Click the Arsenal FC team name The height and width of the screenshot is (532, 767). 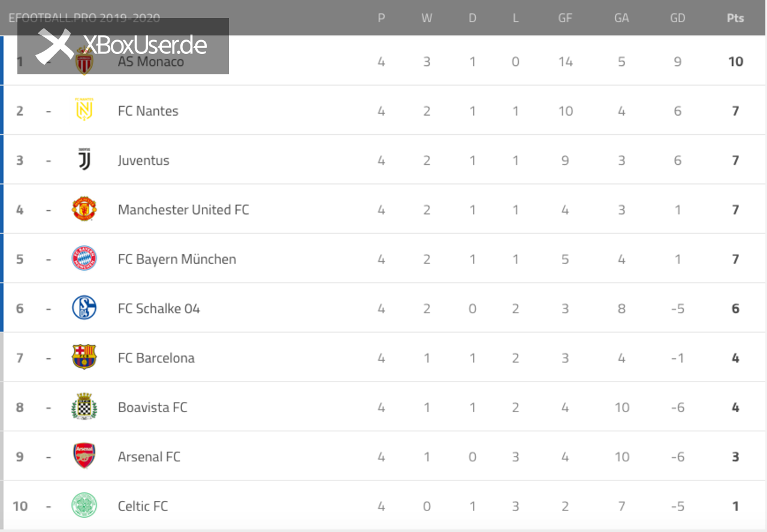[x=149, y=457]
